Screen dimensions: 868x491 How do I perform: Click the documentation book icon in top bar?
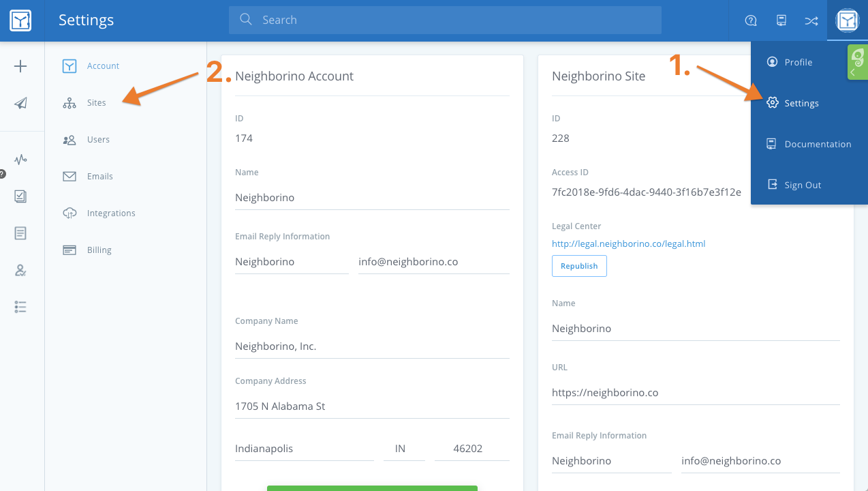781,20
